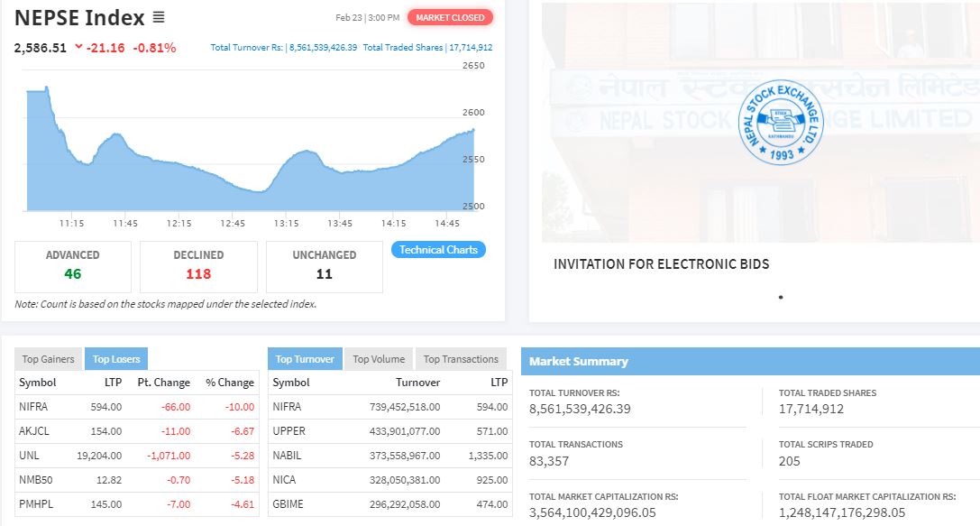Open the UPPER symbol
The image size is (980, 526).
[289, 431]
